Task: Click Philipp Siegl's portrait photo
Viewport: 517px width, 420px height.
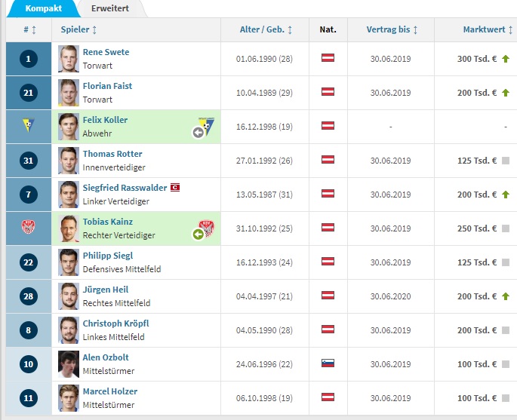Action: pos(69,262)
